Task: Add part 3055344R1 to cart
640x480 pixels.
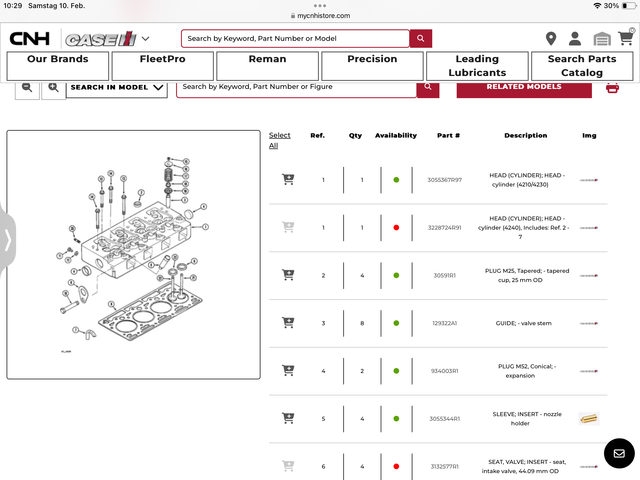Action: click(288, 418)
